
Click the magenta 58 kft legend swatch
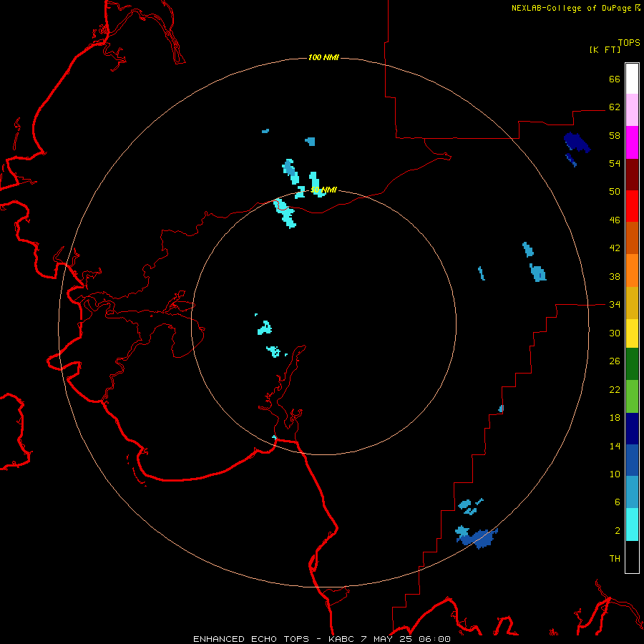632,142
